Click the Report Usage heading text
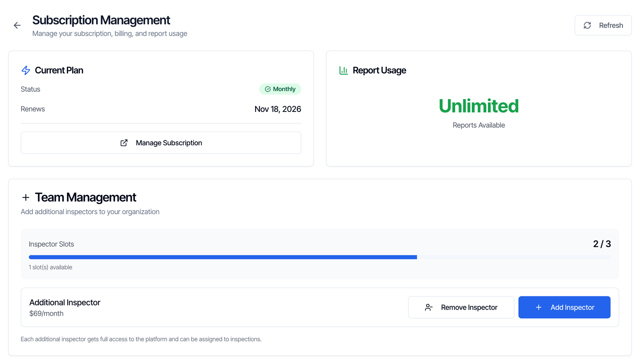This screenshot has width=644, height=364. tap(380, 70)
